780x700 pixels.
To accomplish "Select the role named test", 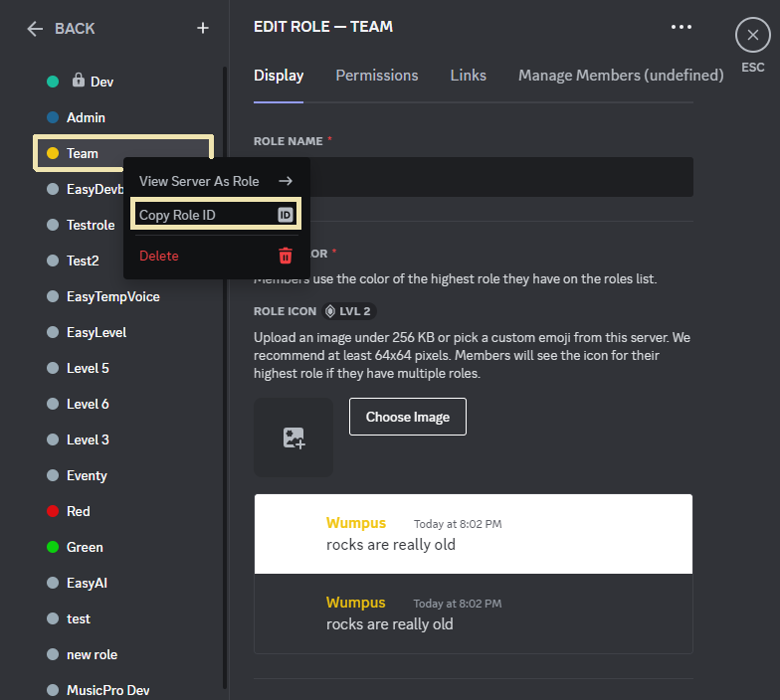I will pyautogui.click(x=123, y=618).
